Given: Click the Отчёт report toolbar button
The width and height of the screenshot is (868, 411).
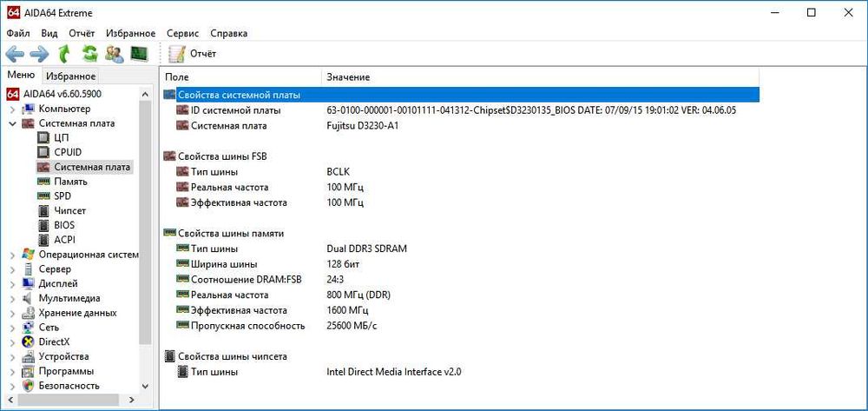Looking at the screenshot, I should point(193,54).
